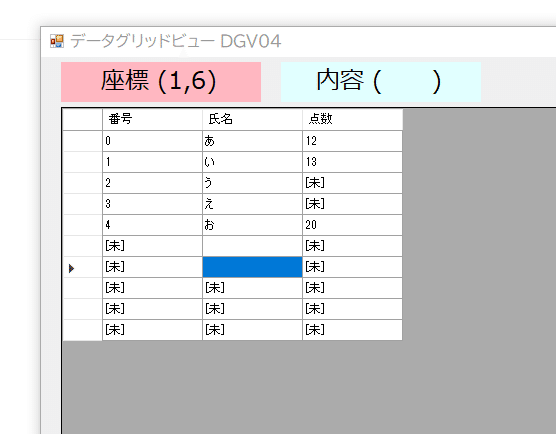
Task: Select the bottom row's 点数 [未] cell
Action: [352, 330]
